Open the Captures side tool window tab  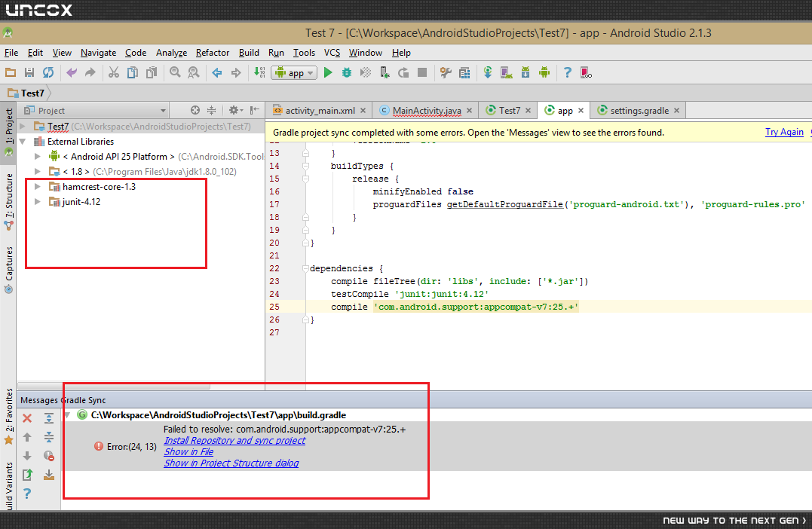point(9,270)
